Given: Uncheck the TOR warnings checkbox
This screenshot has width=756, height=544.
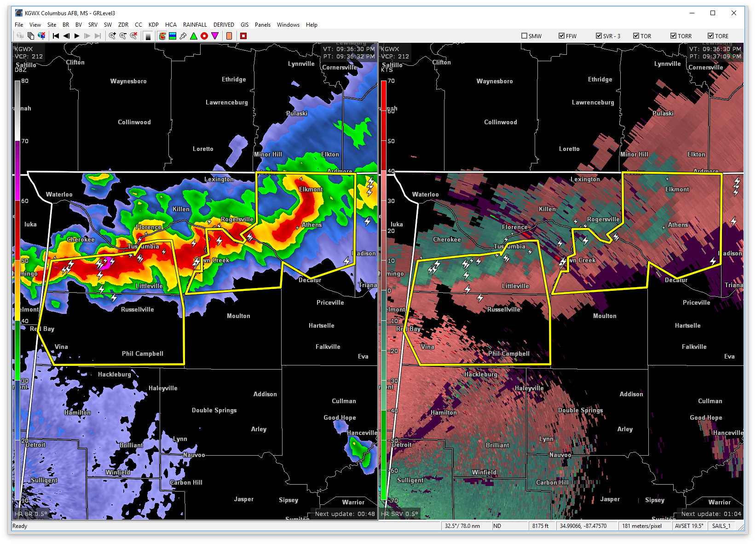Looking at the screenshot, I should click(x=636, y=36).
